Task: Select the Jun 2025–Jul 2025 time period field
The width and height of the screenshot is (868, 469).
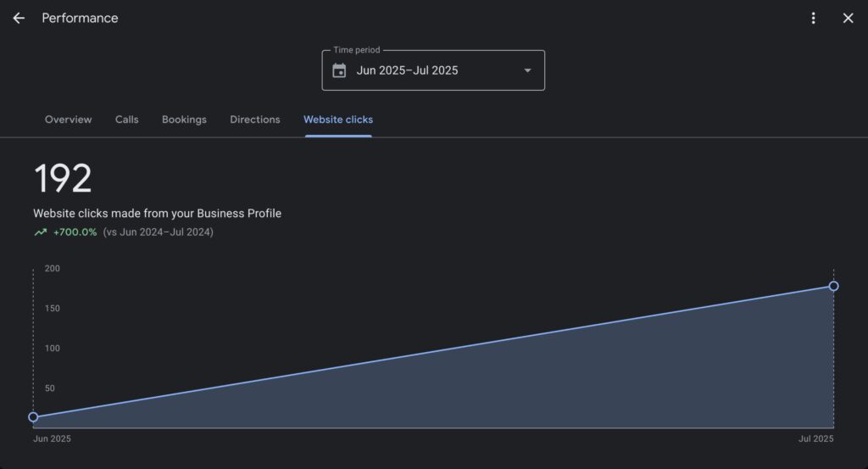Action: pos(433,70)
